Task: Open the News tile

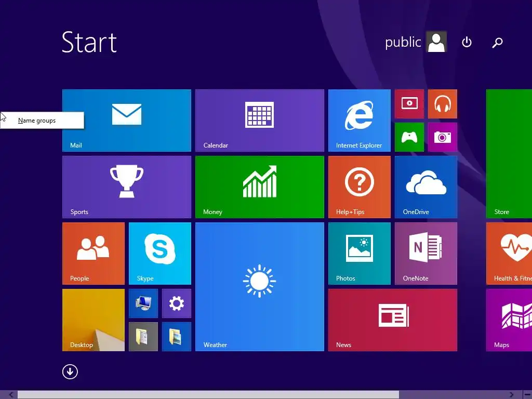Action: click(393, 320)
